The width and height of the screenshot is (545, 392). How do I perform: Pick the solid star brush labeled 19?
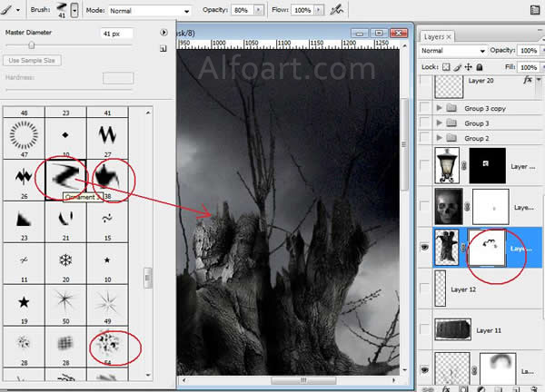24,302
